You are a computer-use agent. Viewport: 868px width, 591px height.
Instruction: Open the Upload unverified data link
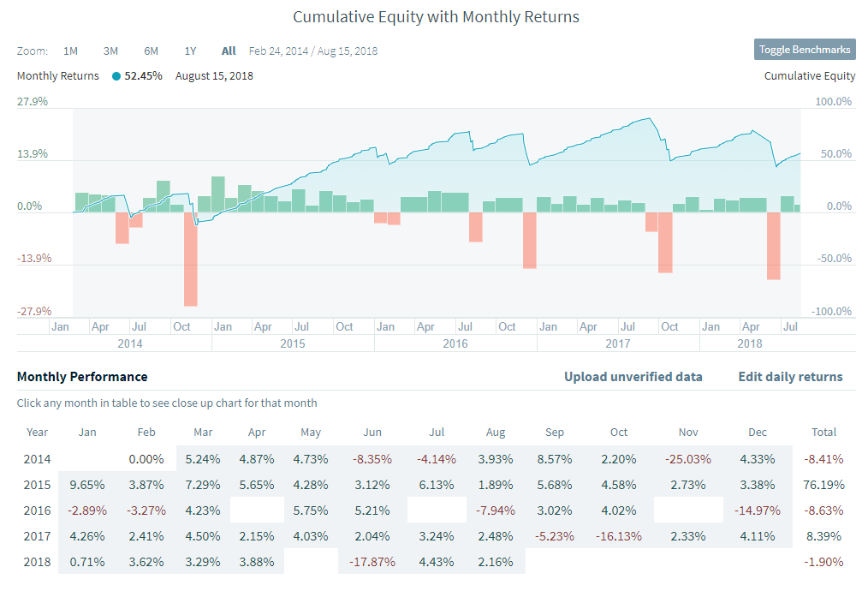633,377
